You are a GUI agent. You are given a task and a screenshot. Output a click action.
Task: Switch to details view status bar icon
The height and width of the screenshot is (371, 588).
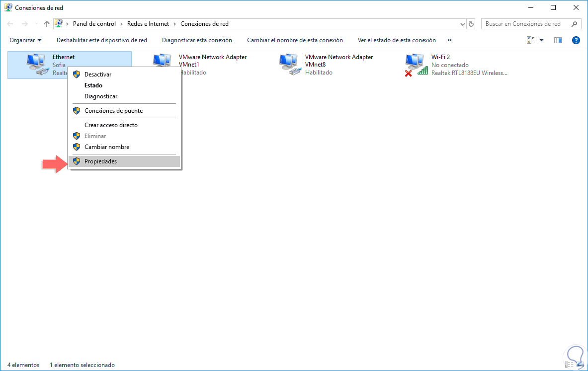click(x=569, y=365)
